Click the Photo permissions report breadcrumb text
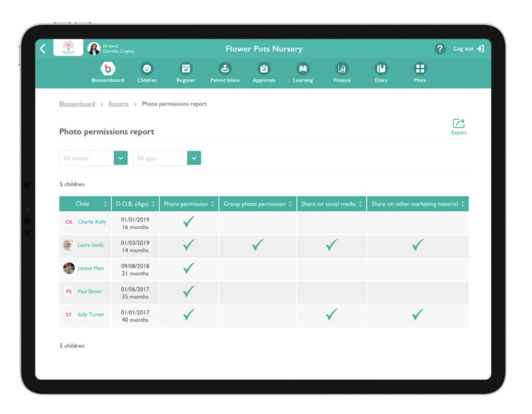Image resolution: width=532 pixels, height=414 pixels. pos(175,104)
